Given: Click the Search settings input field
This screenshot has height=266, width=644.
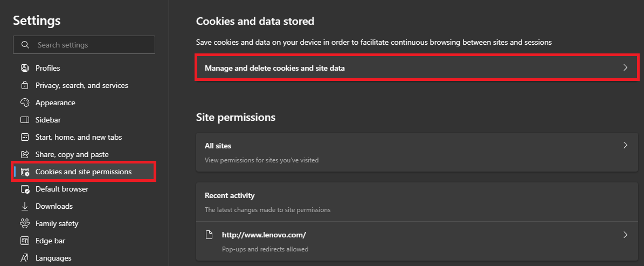Looking at the screenshot, I should (92, 45).
